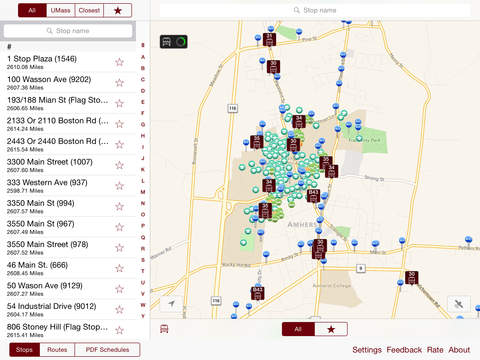Open the Rate link
The image size is (480, 360).
pyautogui.click(x=435, y=350)
